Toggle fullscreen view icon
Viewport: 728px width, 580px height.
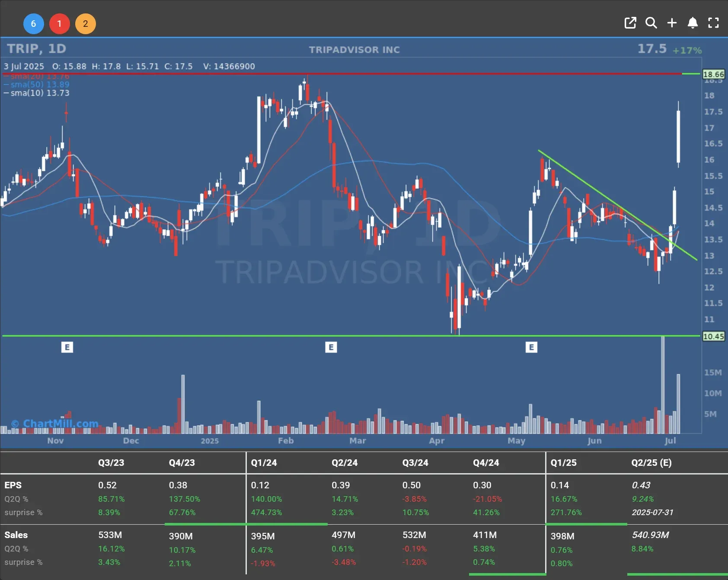coord(713,23)
